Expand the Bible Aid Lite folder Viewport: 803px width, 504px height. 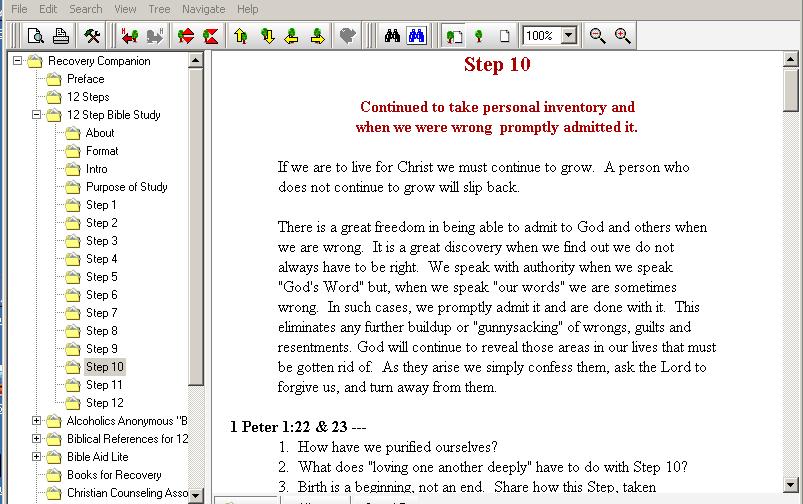pos(36,457)
